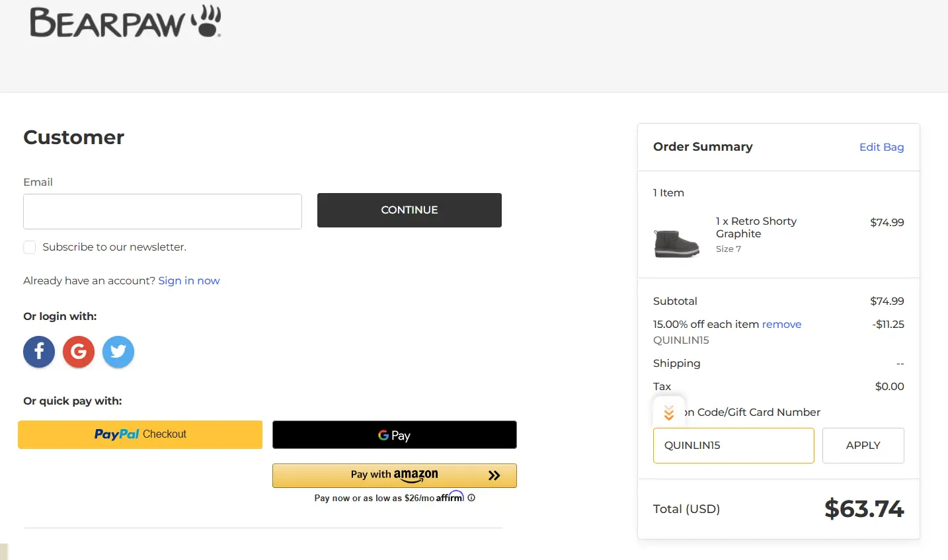Open the Edit Bag link
Screen dimensions: 948x560
881,147
